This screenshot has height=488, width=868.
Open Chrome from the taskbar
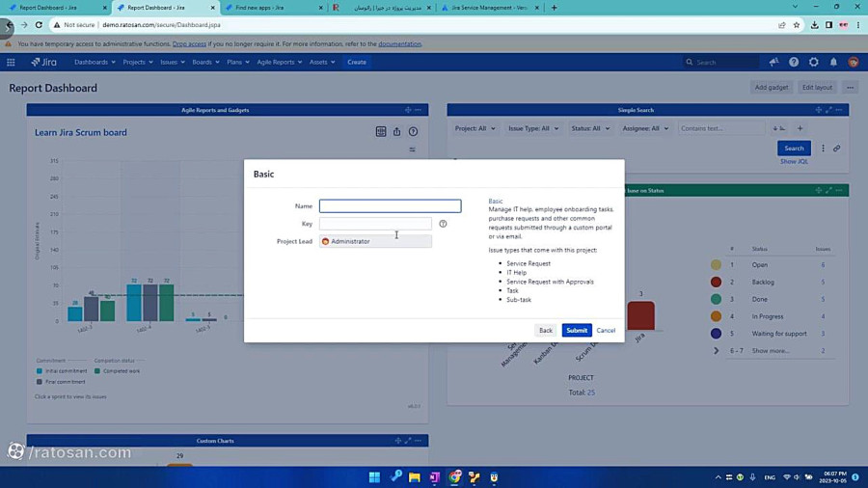click(x=454, y=477)
